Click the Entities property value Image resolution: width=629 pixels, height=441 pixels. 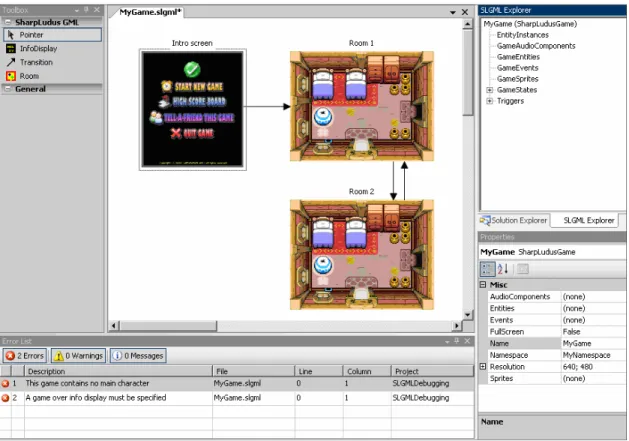coord(593,308)
